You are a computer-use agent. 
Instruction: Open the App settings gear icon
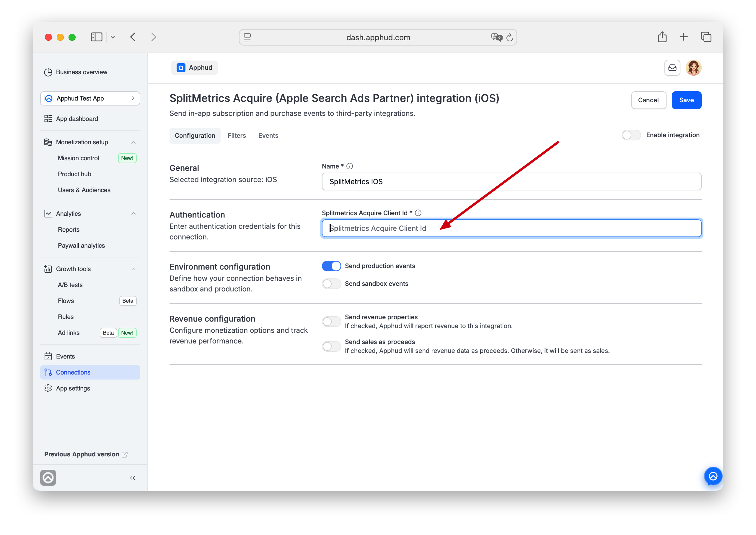[48, 388]
